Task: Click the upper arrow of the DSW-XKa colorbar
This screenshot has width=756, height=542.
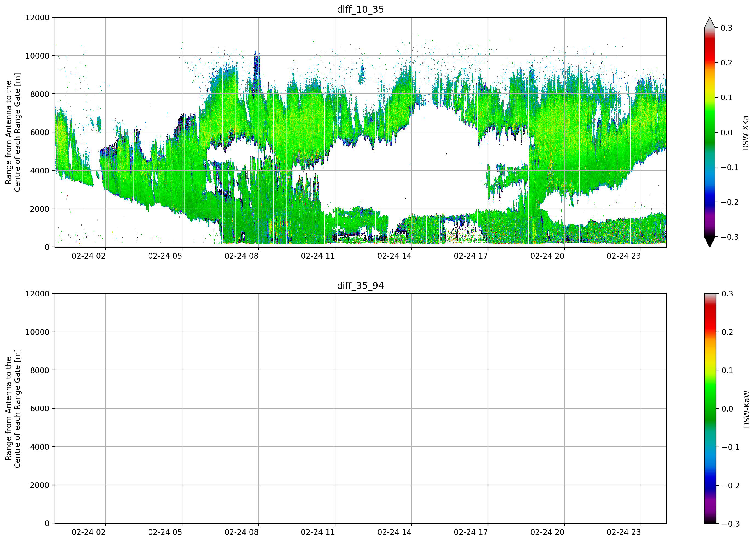Action: click(710, 23)
